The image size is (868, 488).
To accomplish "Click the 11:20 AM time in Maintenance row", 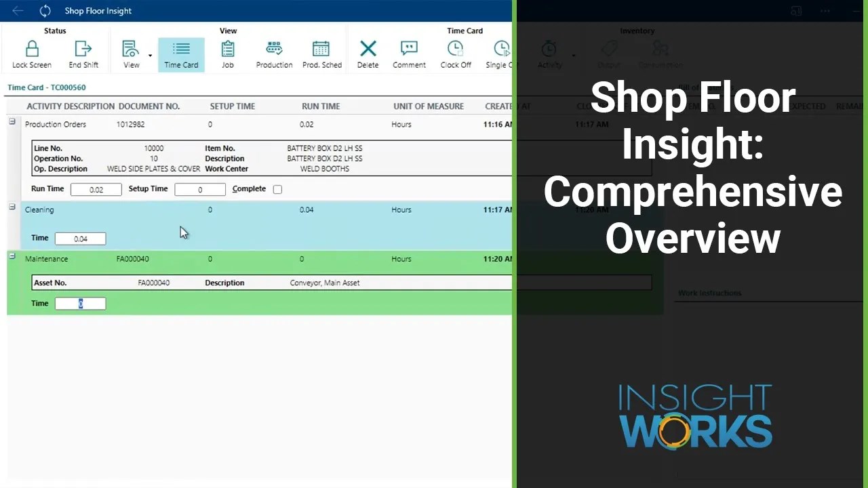I will 498,259.
